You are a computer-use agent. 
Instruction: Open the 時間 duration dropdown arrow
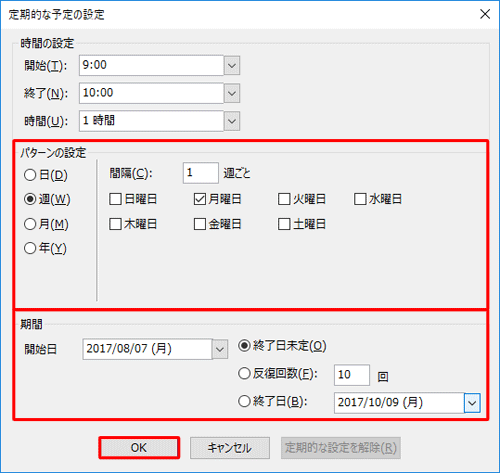point(232,121)
